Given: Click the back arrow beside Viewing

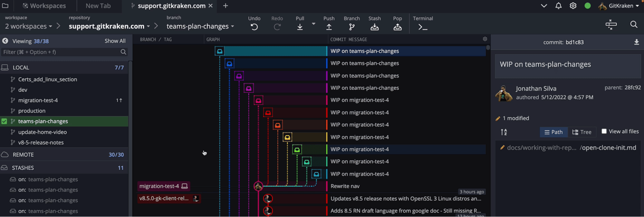Looking at the screenshot, I should [x=5, y=41].
